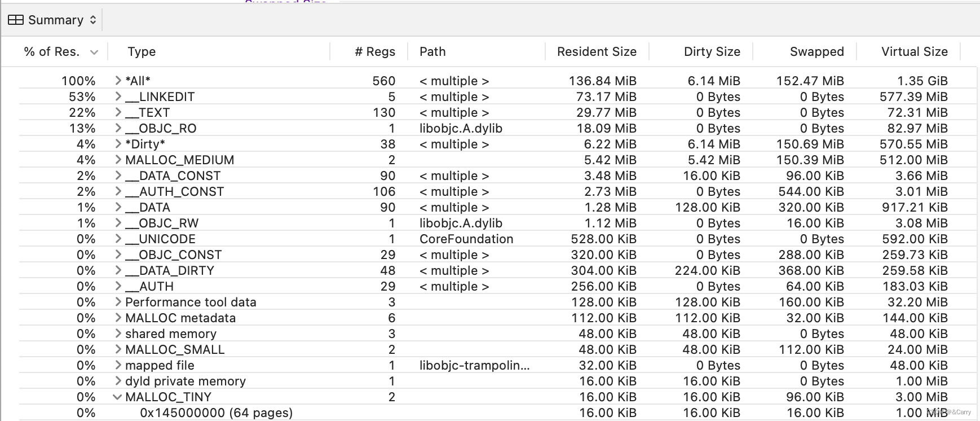Select the 0x145000000 (64 pages) entry
The height and width of the screenshot is (421, 980).
(x=217, y=413)
